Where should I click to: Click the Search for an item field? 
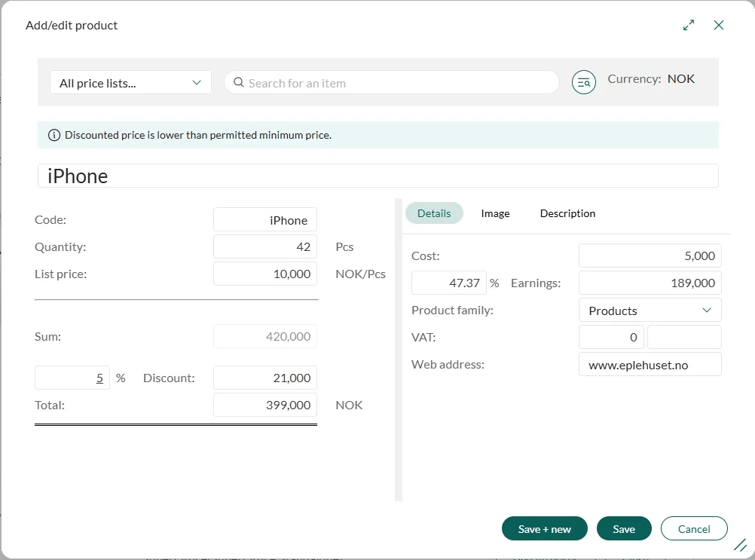click(399, 83)
